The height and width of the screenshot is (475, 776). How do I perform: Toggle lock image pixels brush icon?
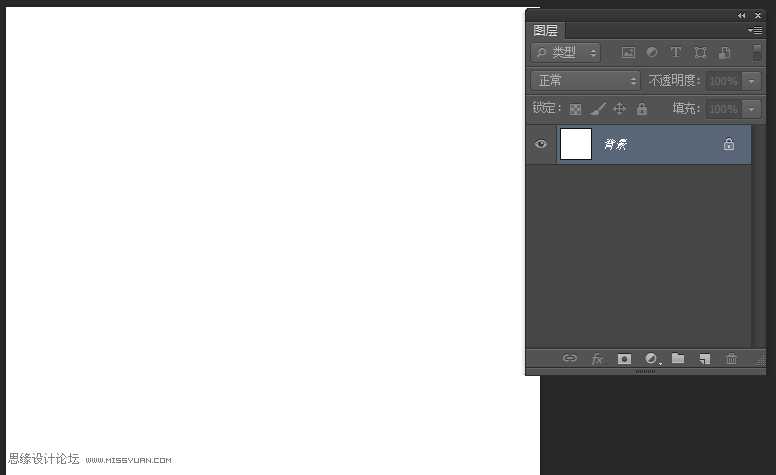[x=597, y=109]
